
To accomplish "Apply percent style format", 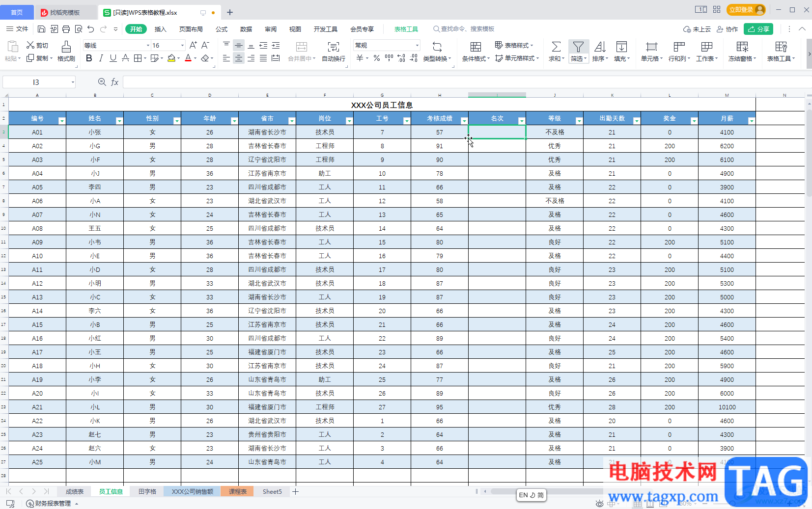I will (x=377, y=58).
